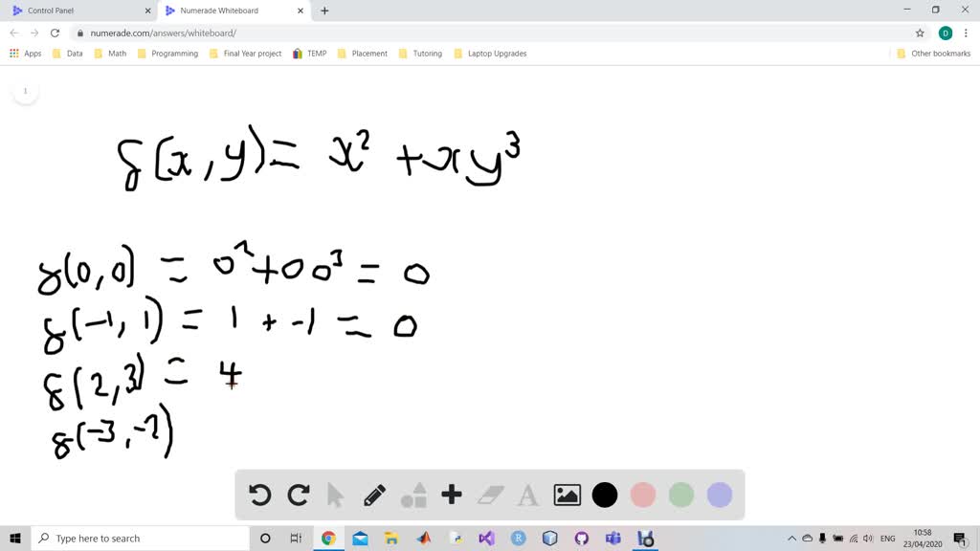The width and height of the screenshot is (980, 551).
Task: Choose the text tool
Action: pyautogui.click(x=528, y=496)
